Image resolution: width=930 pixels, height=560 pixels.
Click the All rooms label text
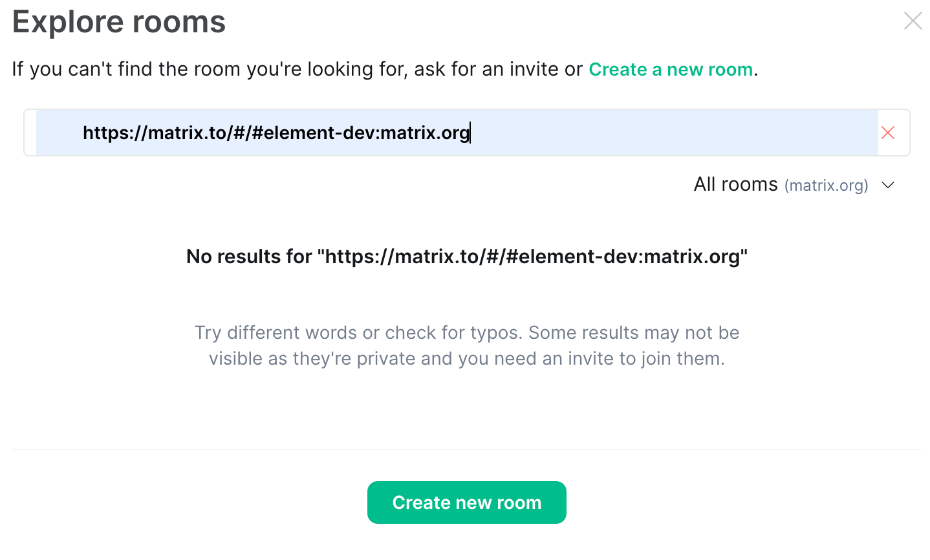(x=735, y=184)
